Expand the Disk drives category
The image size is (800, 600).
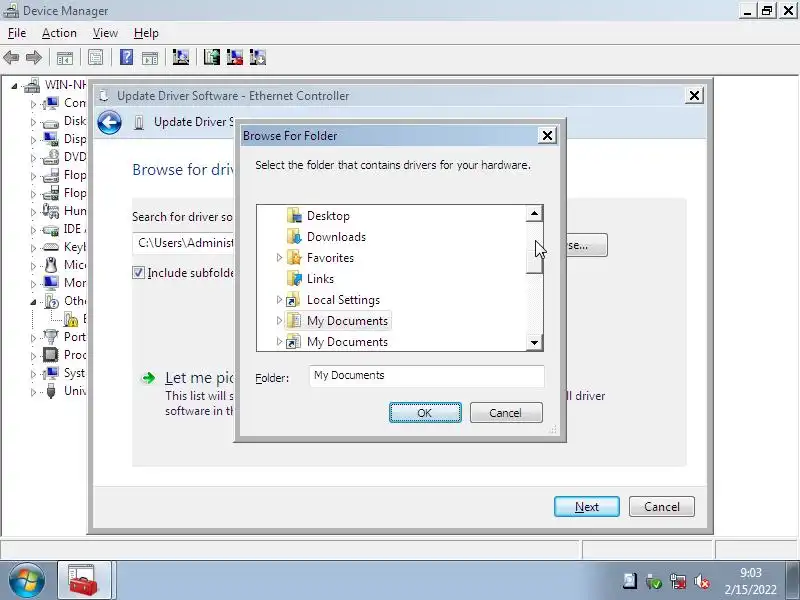coord(33,122)
